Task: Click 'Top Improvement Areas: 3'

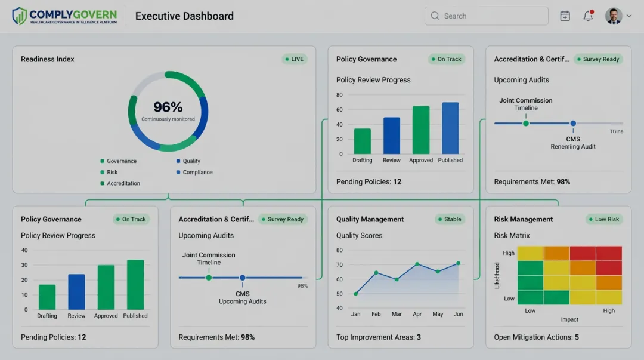Action: (x=378, y=337)
